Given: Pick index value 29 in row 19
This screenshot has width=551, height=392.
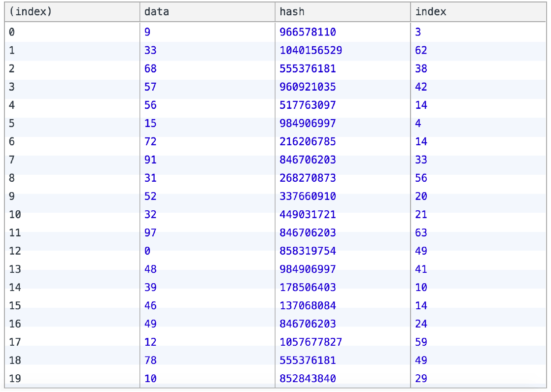Looking at the screenshot, I should 421,379.
